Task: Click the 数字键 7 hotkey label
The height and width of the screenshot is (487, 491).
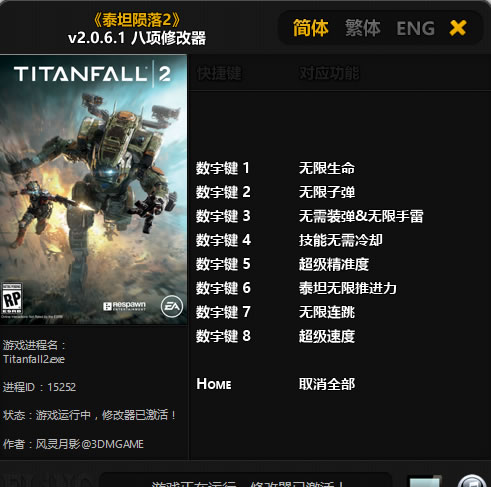Action: pyautogui.click(x=223, y=312)
